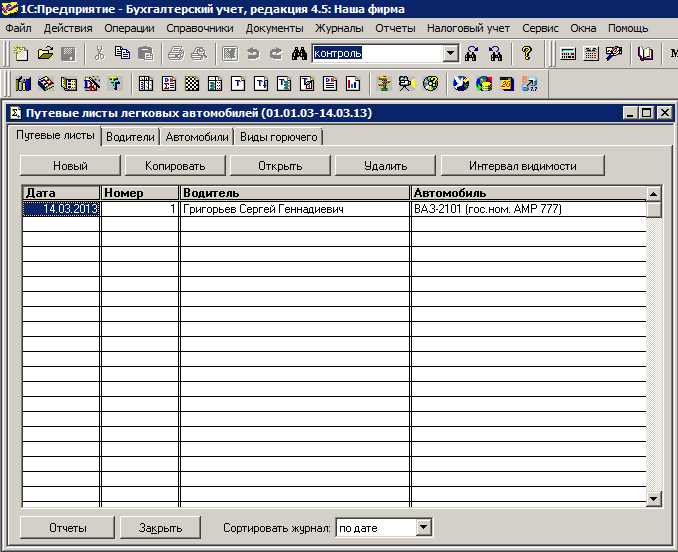678x552 pixels.
Task: Click the CD with question mark icon
Action: pyautogui.click(x=430, y=83)
